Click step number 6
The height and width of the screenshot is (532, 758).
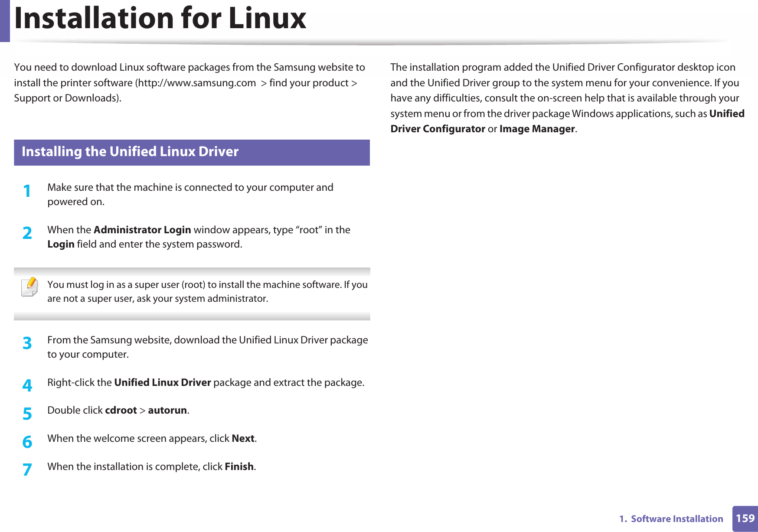tap(27, 442)
